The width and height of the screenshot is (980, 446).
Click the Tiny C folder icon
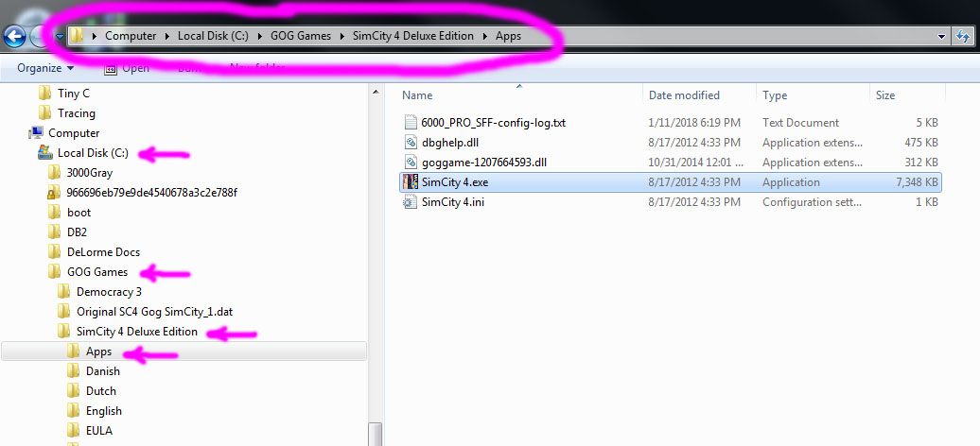pyautogui.click(x=45, y=94)
